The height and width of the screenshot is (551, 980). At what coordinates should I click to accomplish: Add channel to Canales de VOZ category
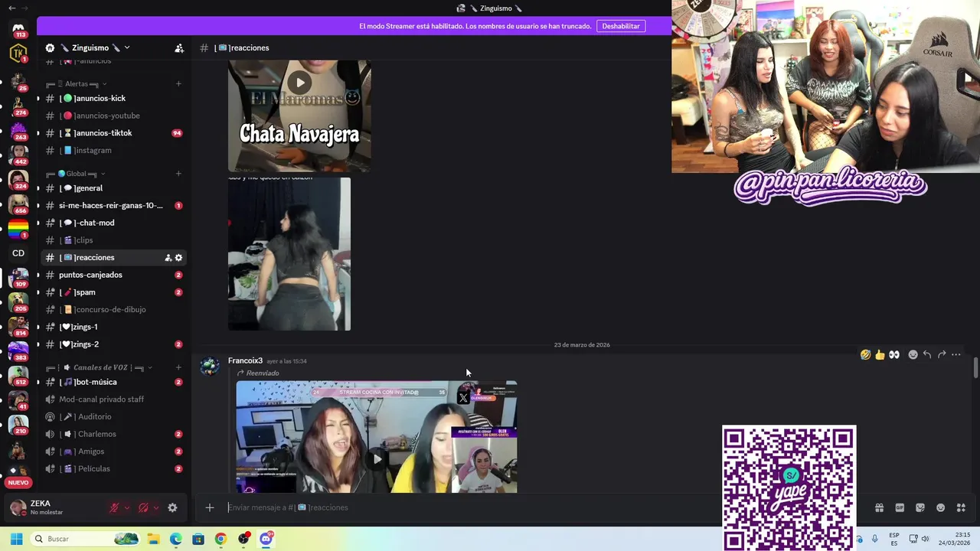(178, 367)
